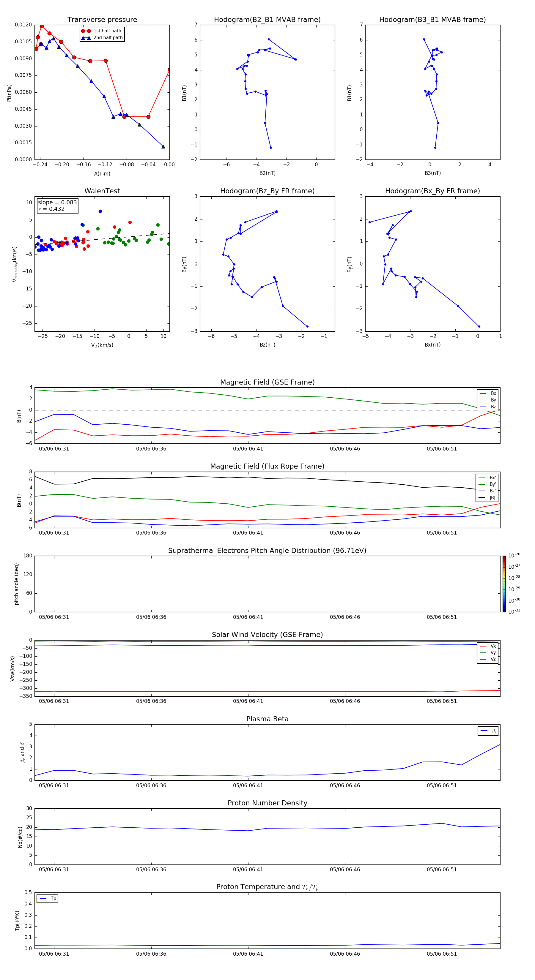Click the 'WalenTest' plot title

pos(102,191)
